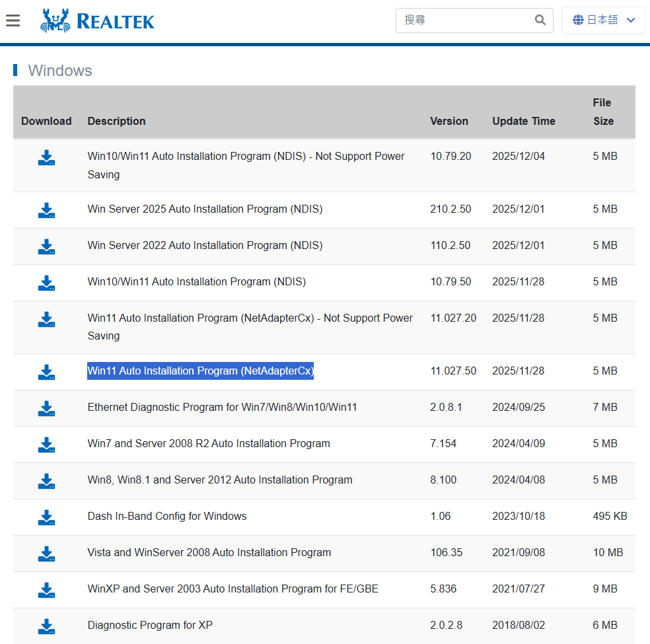Click inside the 搜尋 search field
650x644 pixels.
(462, 20)
